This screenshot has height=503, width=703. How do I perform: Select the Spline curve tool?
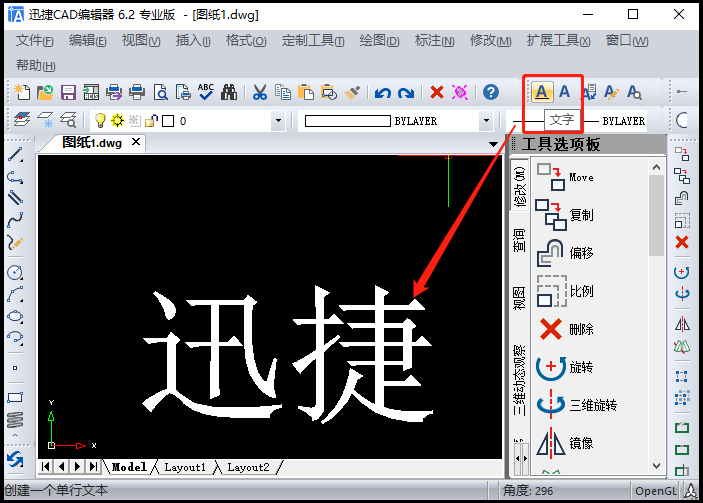[x=15, y=220]
